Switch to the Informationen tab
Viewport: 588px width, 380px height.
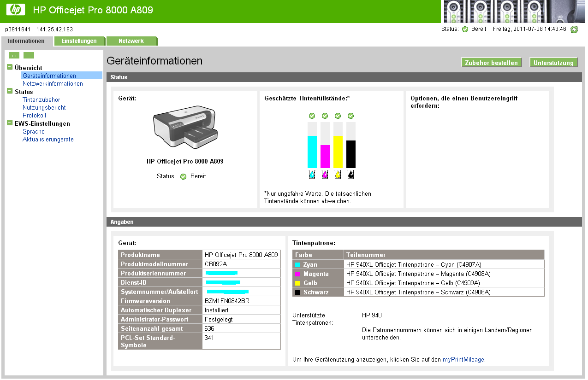[x=26, y=41]
